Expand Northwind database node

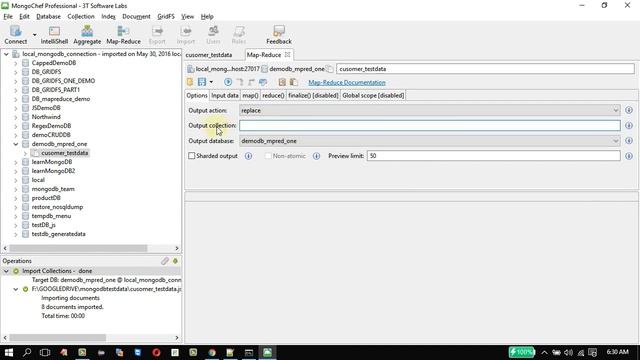[16, 117]
